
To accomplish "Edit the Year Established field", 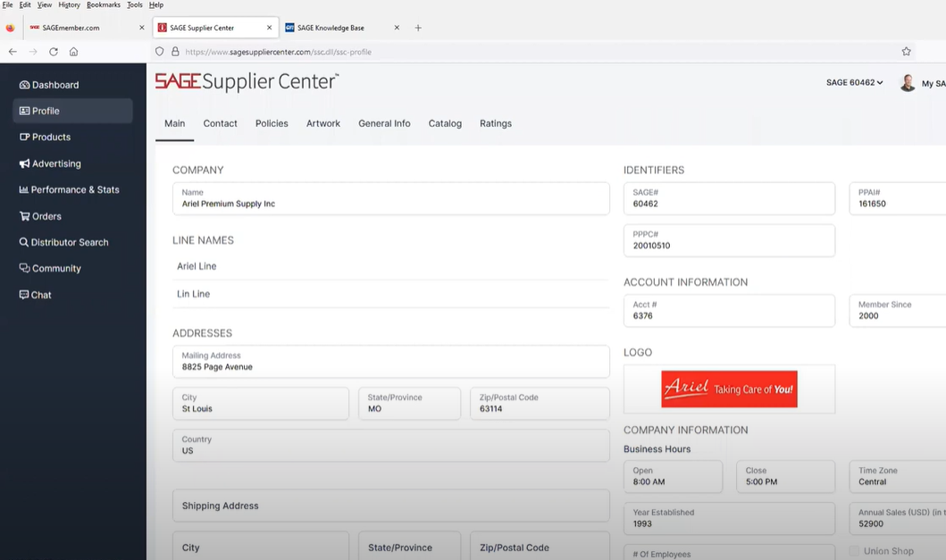I will 730,518.
